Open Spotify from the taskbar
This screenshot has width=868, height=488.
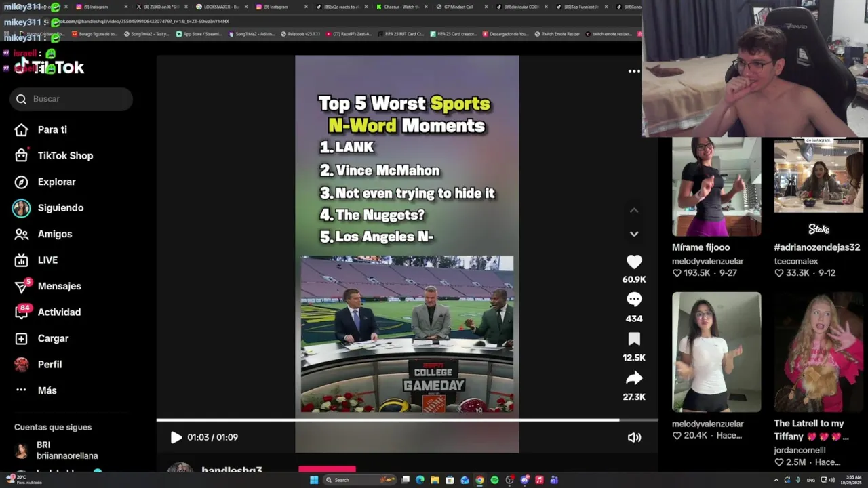pyautogui.click(x=494, y=480)
